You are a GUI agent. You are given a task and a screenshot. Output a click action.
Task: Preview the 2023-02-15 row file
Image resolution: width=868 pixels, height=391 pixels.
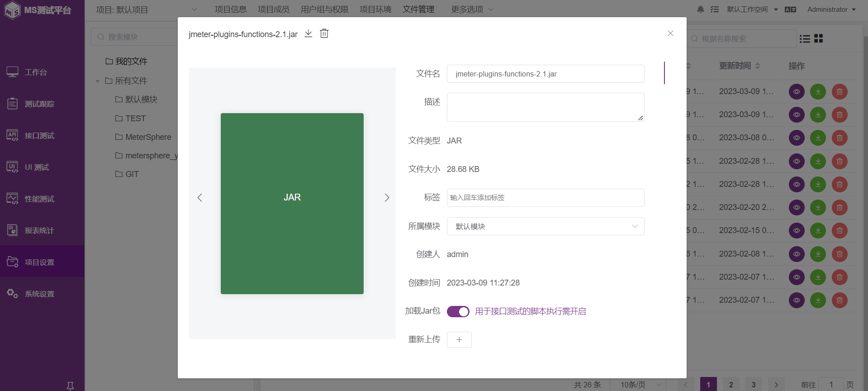(x=797, y=231)
